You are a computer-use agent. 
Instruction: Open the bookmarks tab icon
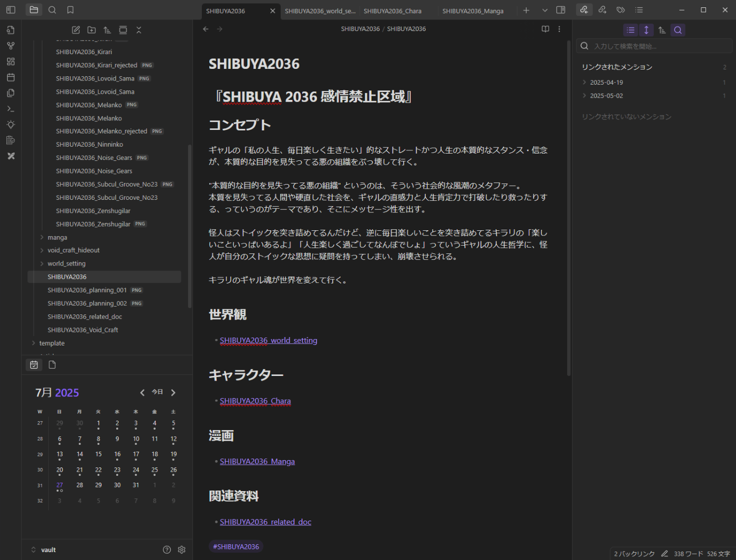coord(70,10)
